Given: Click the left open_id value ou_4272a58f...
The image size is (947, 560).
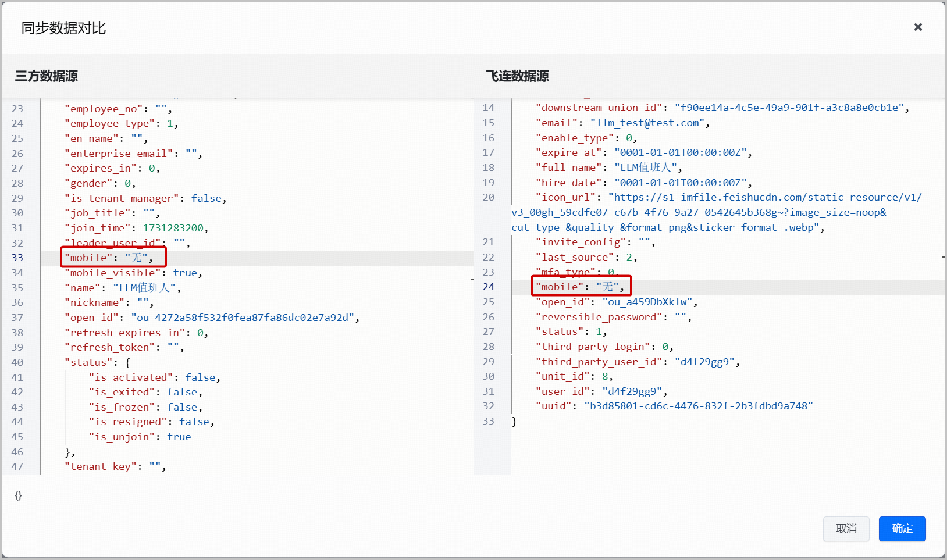Looking at the screenshot, I should pyautogui.click(x=243, y=318).
